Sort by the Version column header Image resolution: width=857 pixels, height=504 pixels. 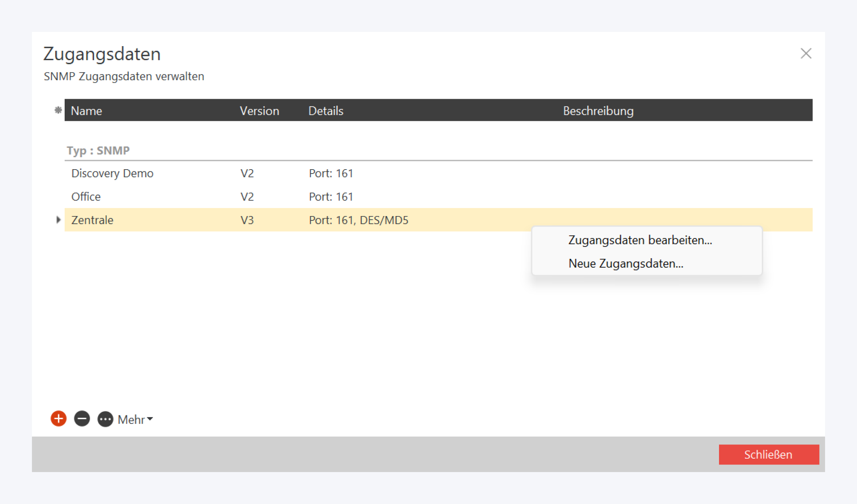(259, 111)
